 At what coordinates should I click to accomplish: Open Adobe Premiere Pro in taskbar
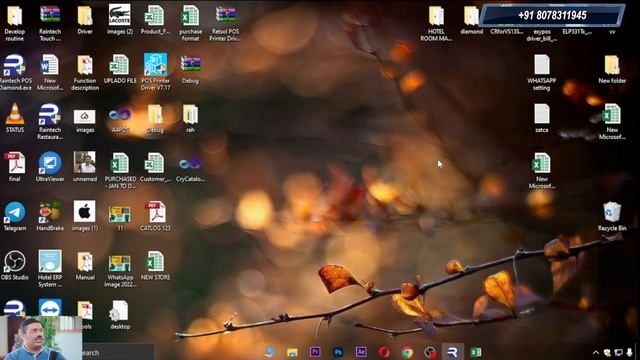pos(315,352)
